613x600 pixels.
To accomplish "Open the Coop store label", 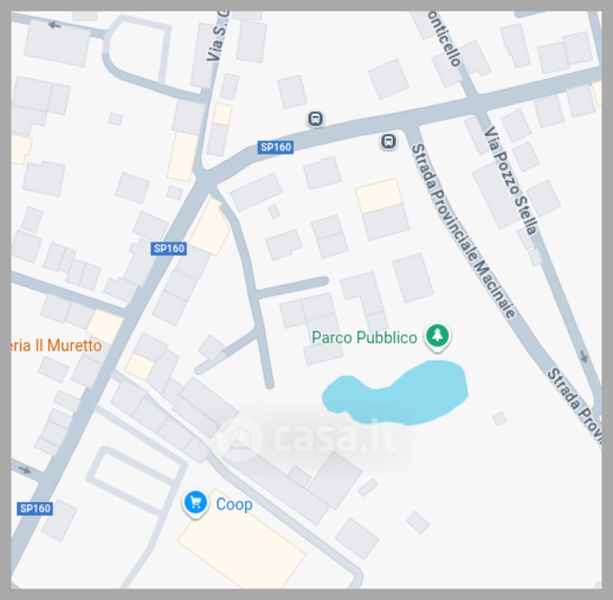I will click(234, 504).
